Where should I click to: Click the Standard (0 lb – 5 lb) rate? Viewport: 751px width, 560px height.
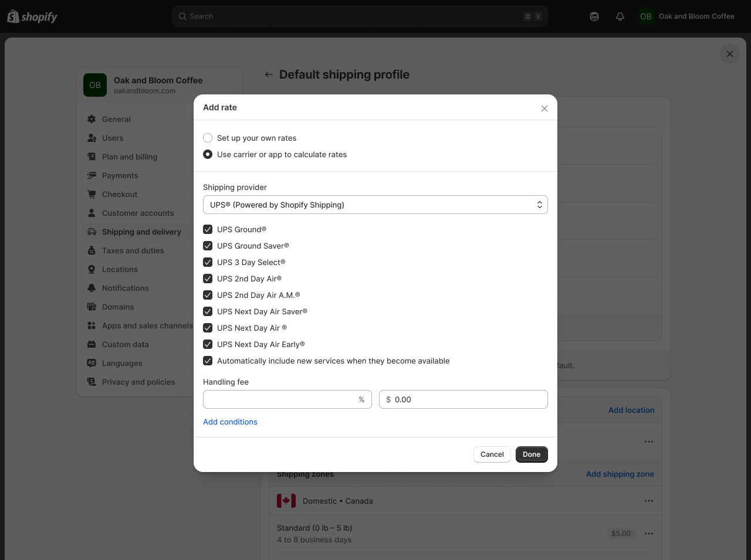[314, 528]
